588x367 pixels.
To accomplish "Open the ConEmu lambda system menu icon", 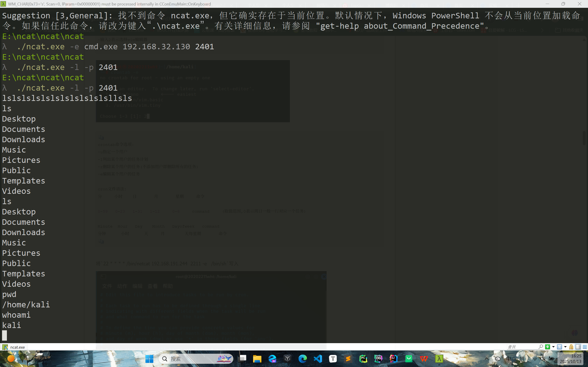I will tap(3, 4).
